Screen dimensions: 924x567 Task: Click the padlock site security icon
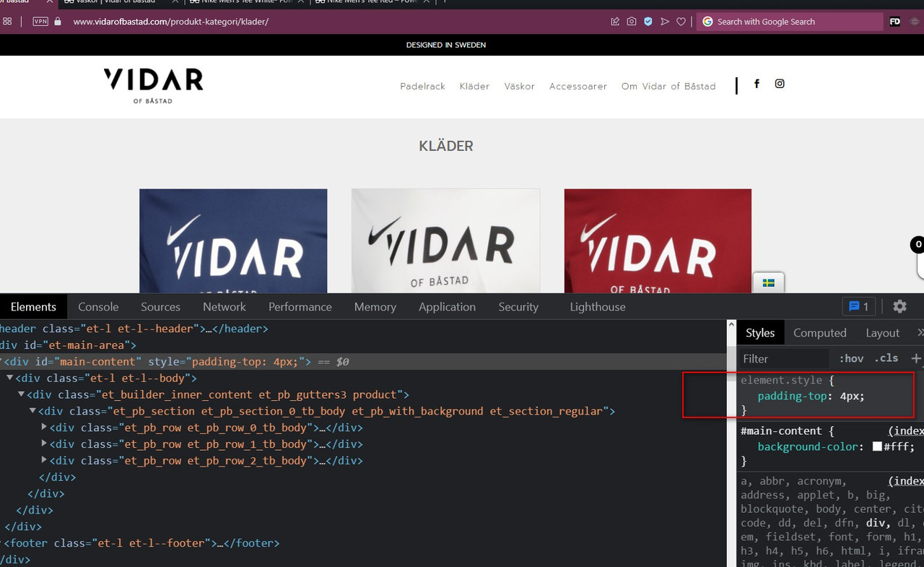point(58,22)
